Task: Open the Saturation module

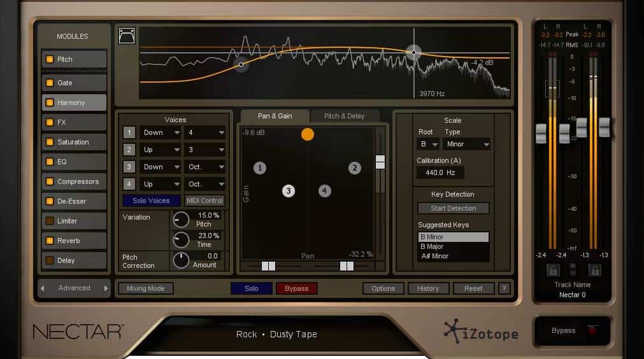Action: coord(75,142)
